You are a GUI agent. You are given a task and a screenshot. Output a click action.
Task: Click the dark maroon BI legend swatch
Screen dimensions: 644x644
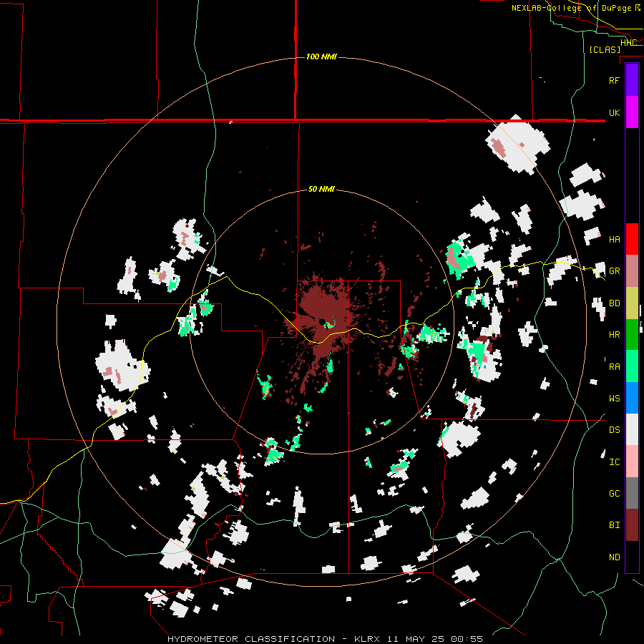coord(632,525)
